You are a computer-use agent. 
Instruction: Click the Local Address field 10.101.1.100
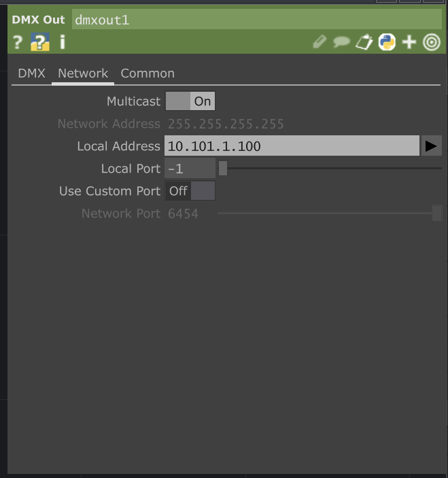point(292,146)
